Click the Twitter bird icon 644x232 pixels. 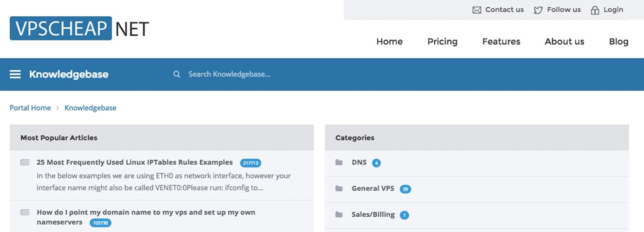tap(538, 10)
